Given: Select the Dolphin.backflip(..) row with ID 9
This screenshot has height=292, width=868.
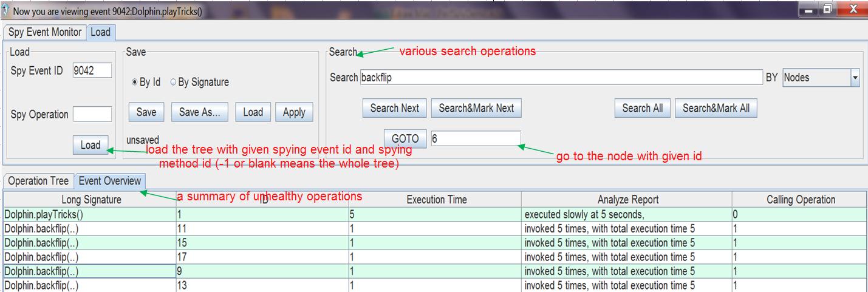Looking at the screenshot, I should coord(435,271).
